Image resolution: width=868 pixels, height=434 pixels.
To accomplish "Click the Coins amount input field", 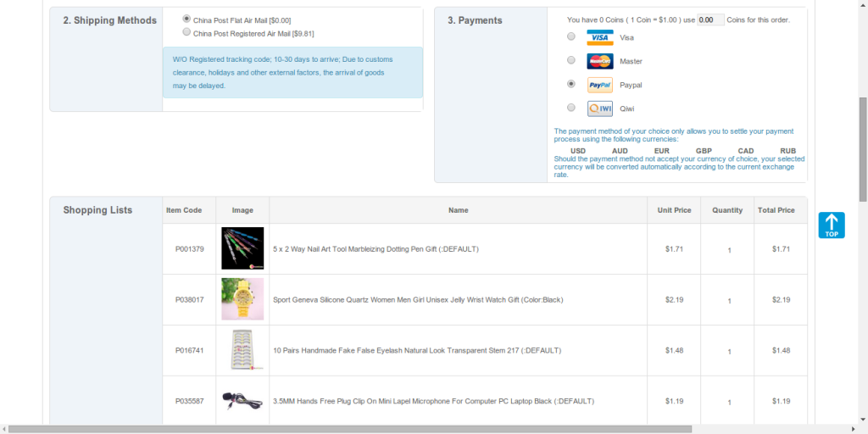I will click(x=709, y=19).
